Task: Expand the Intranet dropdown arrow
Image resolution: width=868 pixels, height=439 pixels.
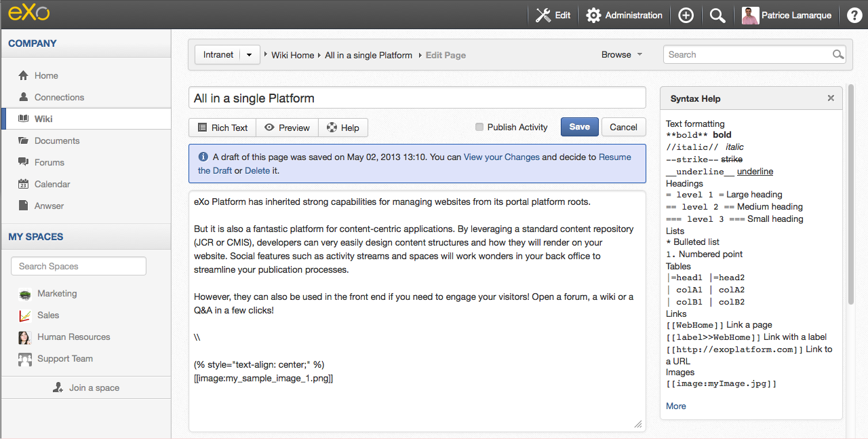Action: tap(250, 55)
